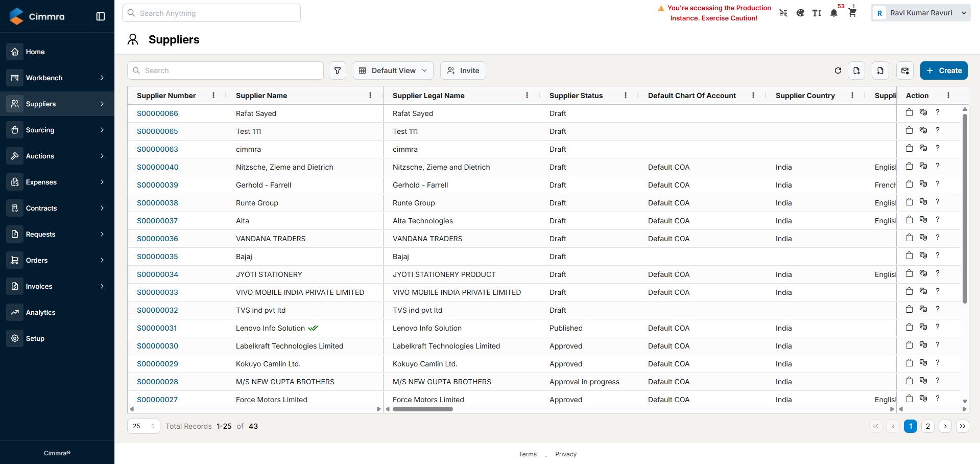This screenshot has width=980, height=464.
Task: Click the Create button
Action: pyautogui.click(x=944, y=71)
